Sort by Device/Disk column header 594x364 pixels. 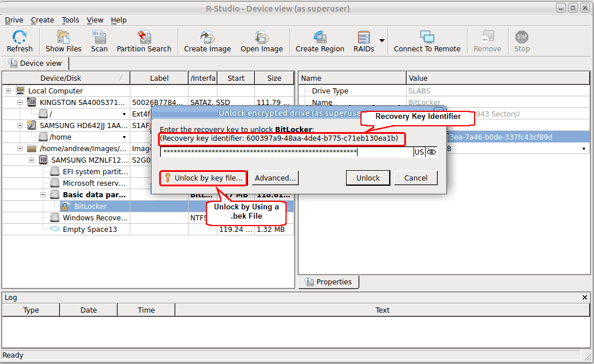coord(66,78)
